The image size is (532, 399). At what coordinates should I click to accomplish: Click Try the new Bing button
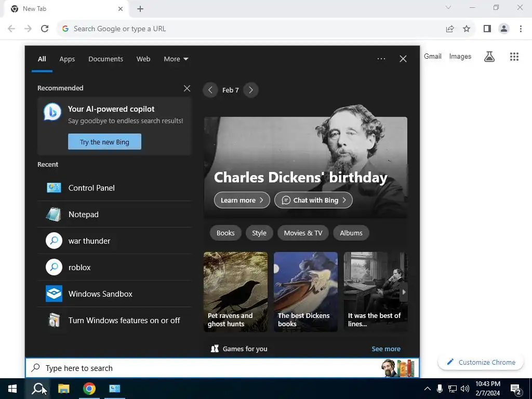click(104, 142)
